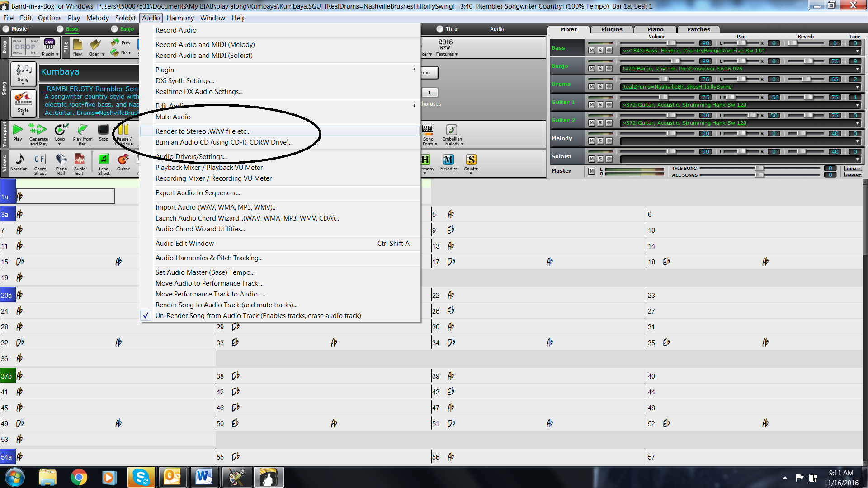868x488 pixels.
Task: Click the Embellish Melody icon
Action: click(x=452, y=130)
